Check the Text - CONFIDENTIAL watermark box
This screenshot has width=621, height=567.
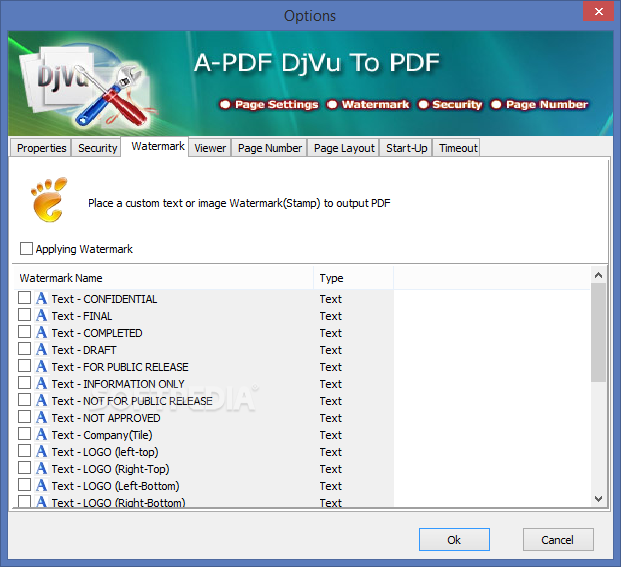pos(25,298)
